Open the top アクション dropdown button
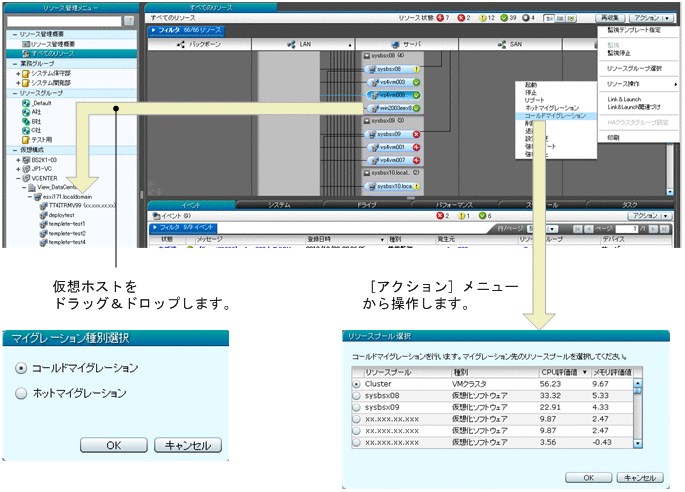This screenshot has height=492, width=685. (651, 18)
